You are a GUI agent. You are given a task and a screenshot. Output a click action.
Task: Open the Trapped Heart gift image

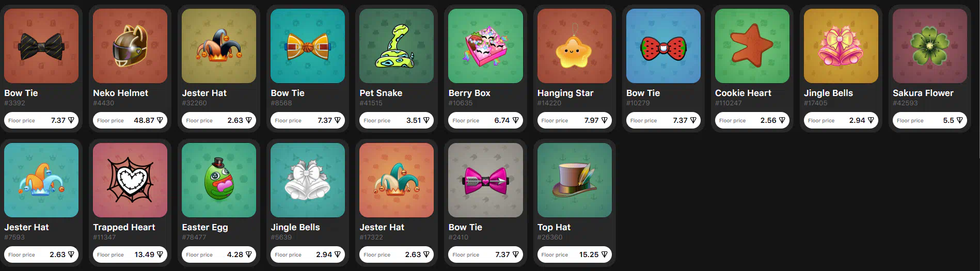pyautogui.click(x=130, y=180)
